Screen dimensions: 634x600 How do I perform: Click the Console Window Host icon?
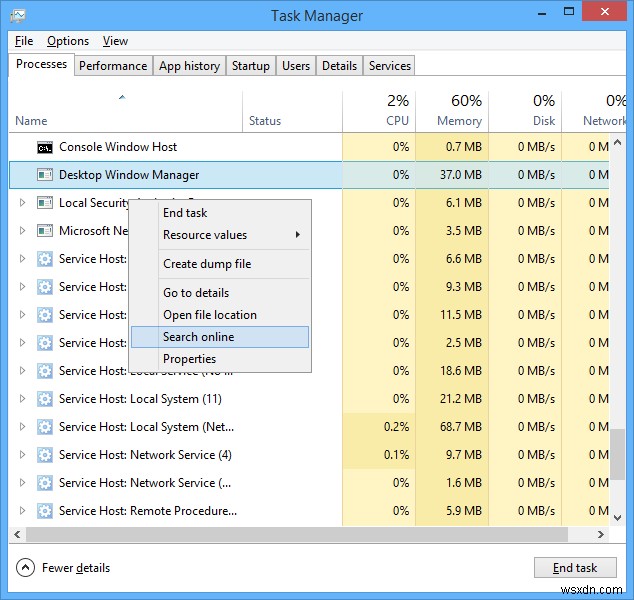pos(45,147)
